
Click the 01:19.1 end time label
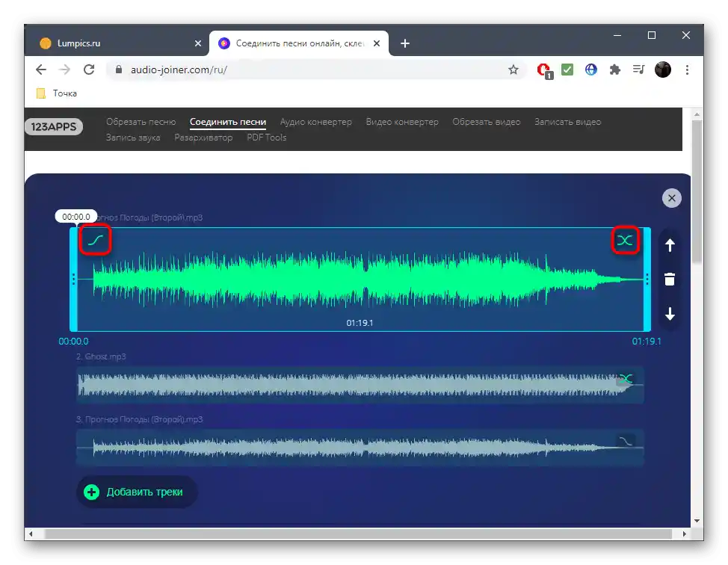647,342
